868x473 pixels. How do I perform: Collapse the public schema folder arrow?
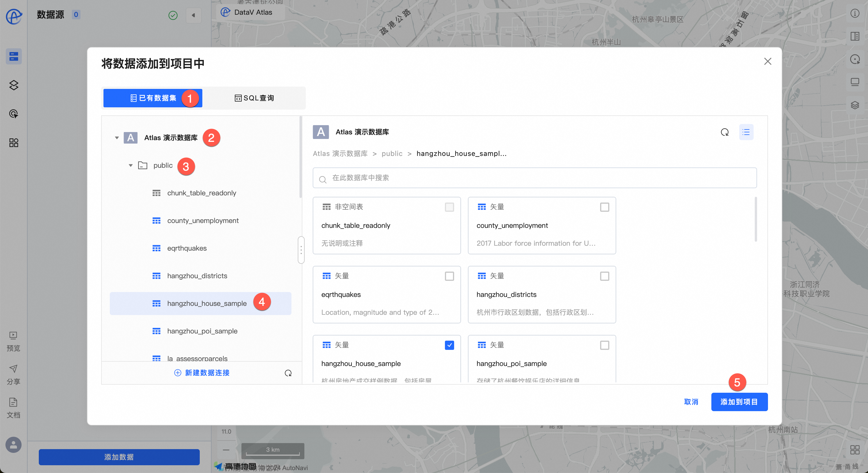click(x=131, y=165)
